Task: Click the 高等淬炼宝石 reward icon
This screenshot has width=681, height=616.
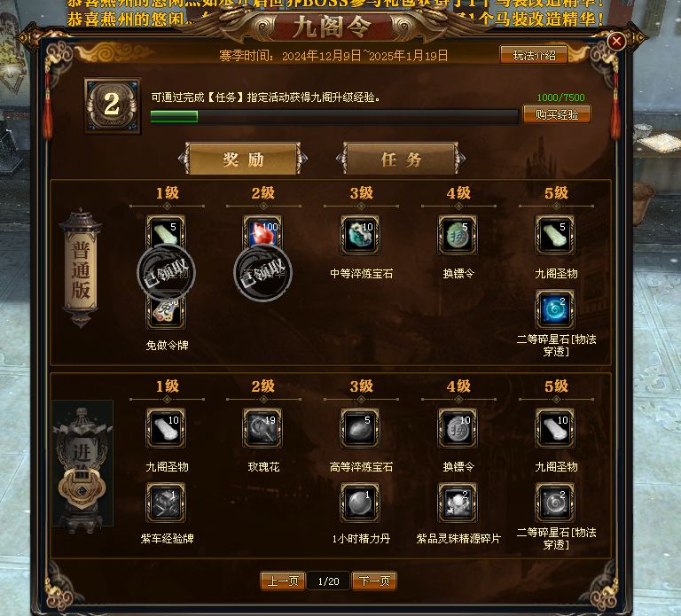Action: coord(360,428)
